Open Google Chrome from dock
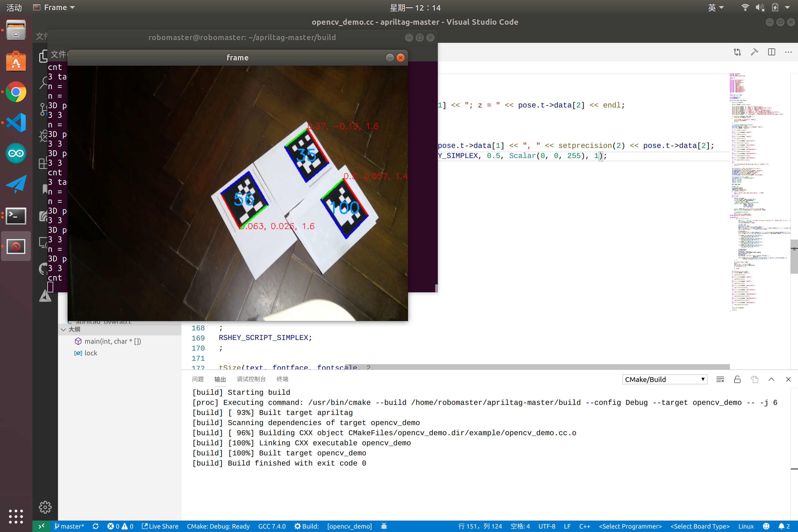The image size is (798, 532). click(x=16, y=92)
